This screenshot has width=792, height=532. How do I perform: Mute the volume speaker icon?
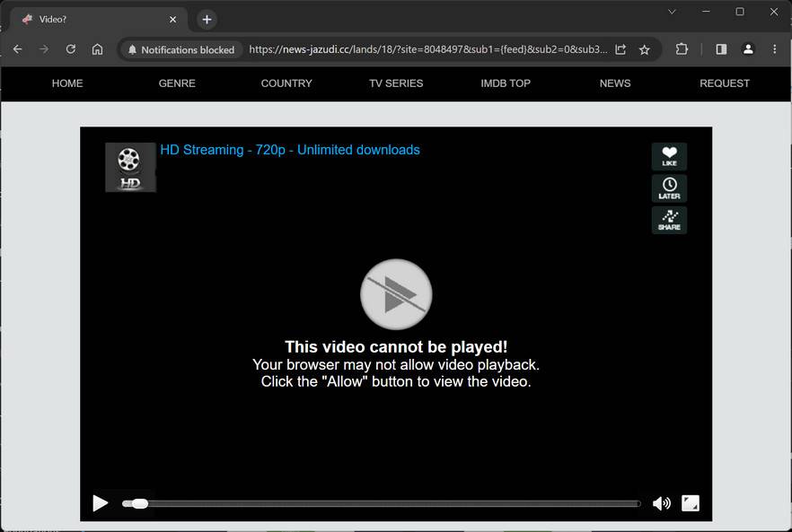(662, 502)
